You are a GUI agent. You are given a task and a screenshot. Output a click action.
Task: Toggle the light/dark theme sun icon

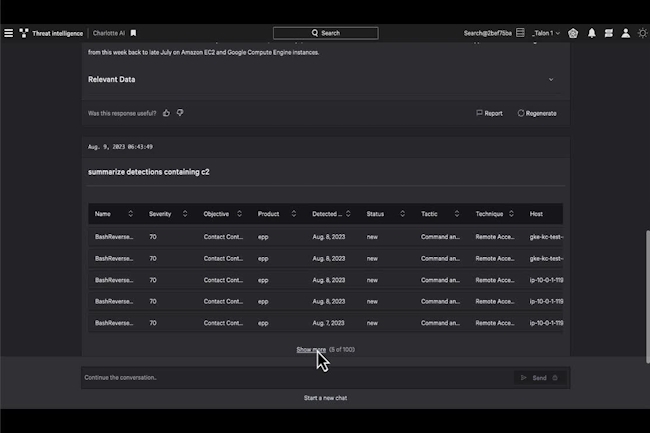(643, 33)
